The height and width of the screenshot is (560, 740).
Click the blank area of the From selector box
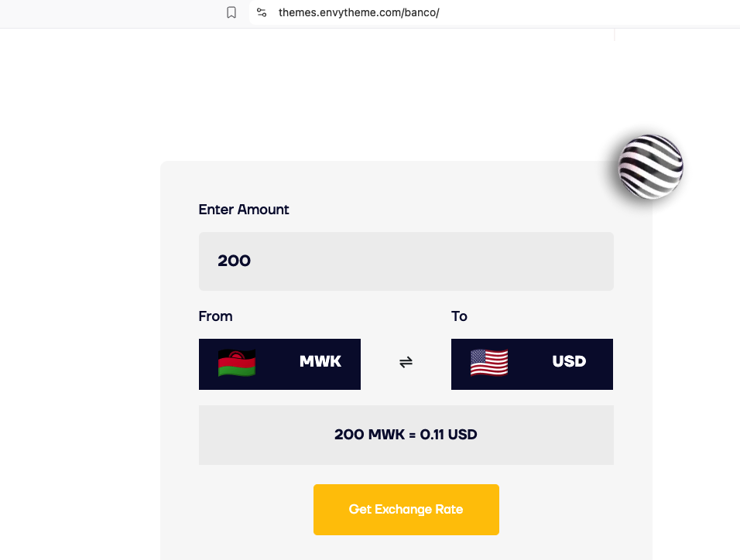coord(277,364)
